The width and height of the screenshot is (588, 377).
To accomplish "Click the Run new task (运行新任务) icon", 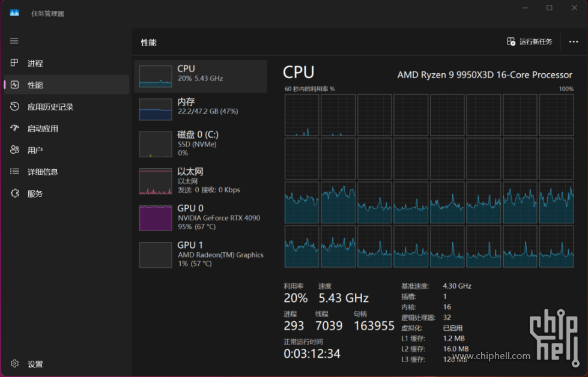I will 511,41.
